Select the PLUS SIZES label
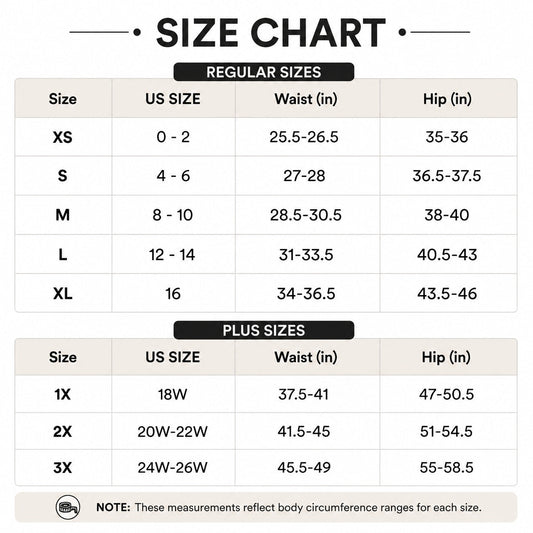Viewport: 533px width, 533px height. point(264,330)
